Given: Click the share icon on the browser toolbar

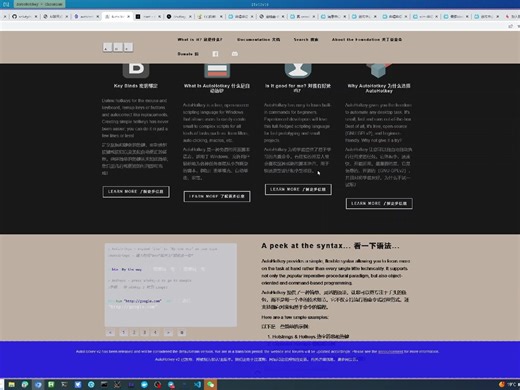Looking at the screenshot, I should [x=510, y=26].
